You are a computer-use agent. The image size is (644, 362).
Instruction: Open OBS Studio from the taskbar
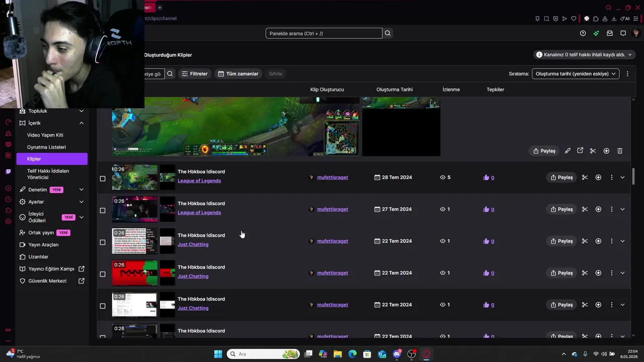point(412,354)
